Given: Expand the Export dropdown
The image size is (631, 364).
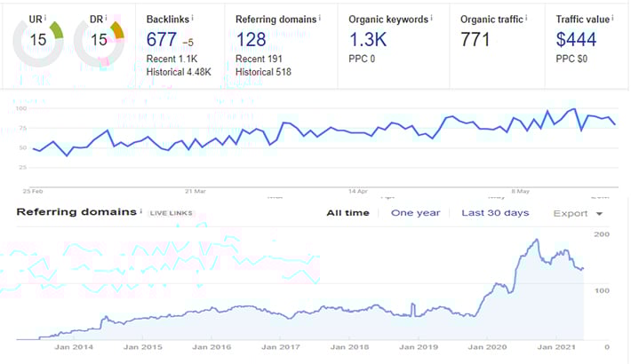Looking at the screenshot, I should (578, 213).
